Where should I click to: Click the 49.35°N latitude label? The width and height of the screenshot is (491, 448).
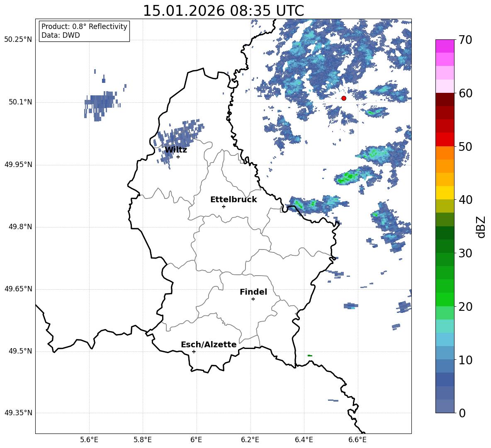pyautogui.click(x=18, y=413)
